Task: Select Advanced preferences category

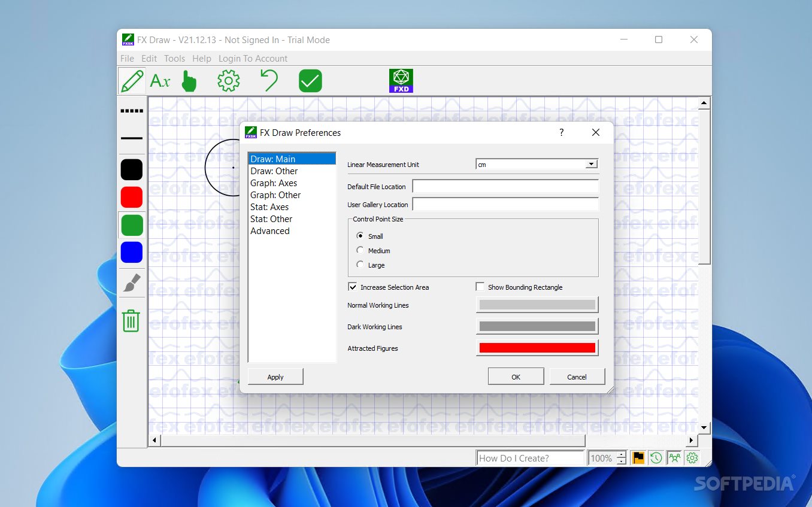Action: pos(292,230)
